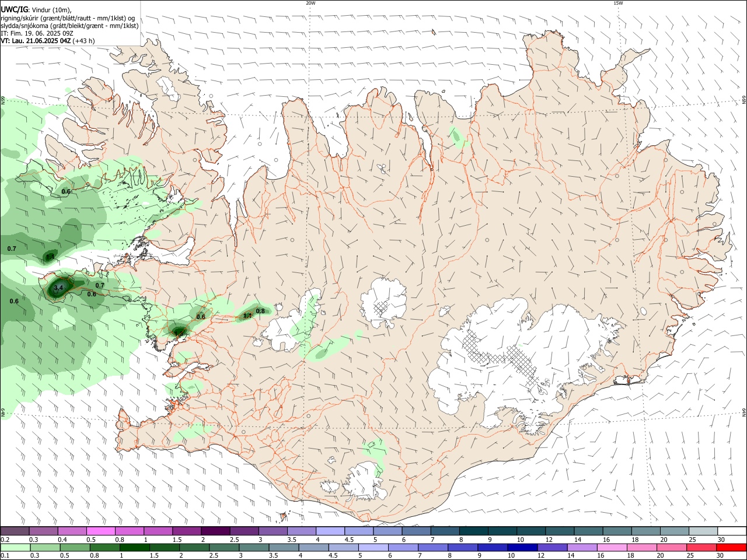Viewport: 747px width, 560px height.
Task: Click the dark green rain core around 3.4
Action: [x=60, y=287]
